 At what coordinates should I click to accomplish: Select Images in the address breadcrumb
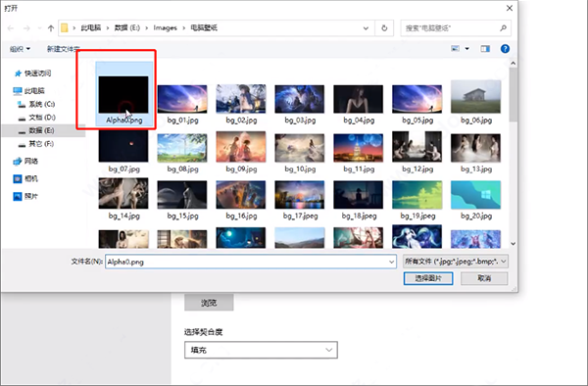[x=165, y=27]
